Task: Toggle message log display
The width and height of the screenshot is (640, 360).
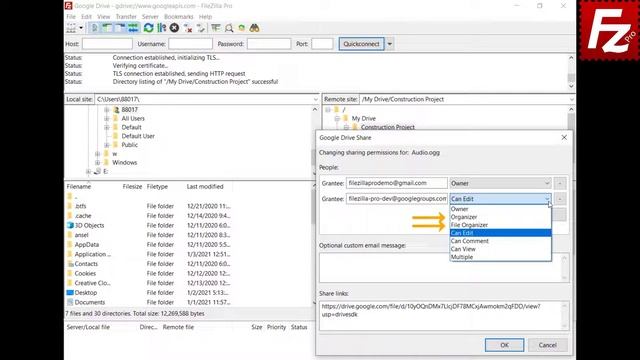Action: click(95, 28)
